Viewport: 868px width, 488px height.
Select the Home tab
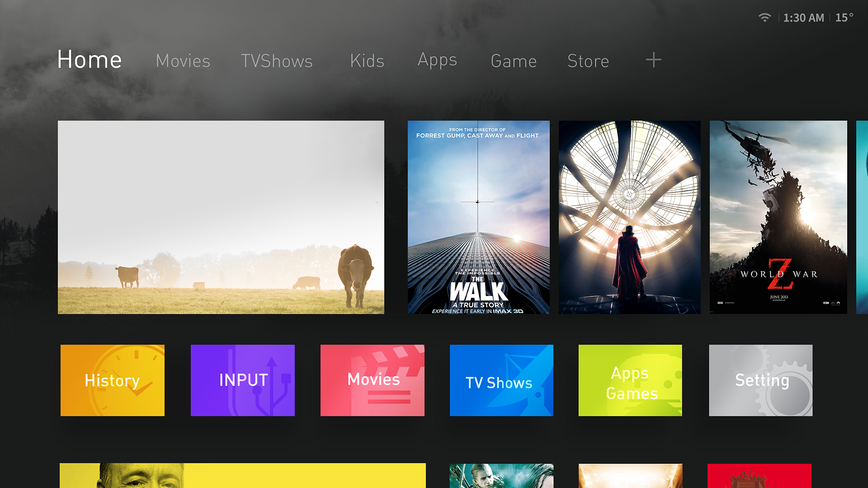click(90, 60)
